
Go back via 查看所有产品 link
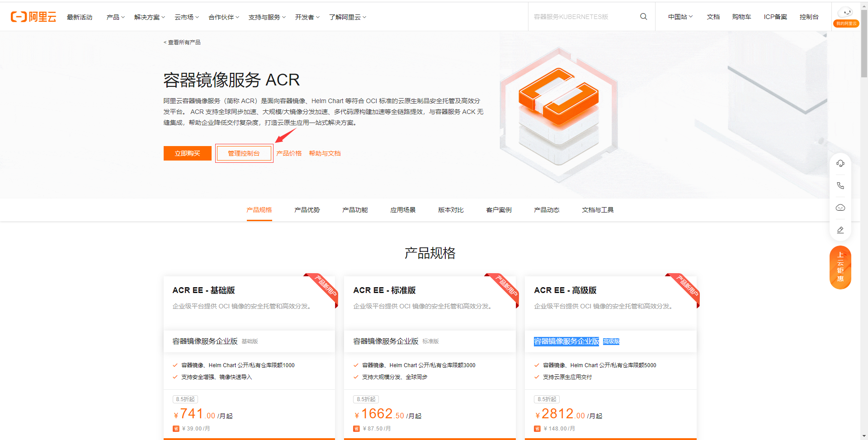[x=182, y=43]
